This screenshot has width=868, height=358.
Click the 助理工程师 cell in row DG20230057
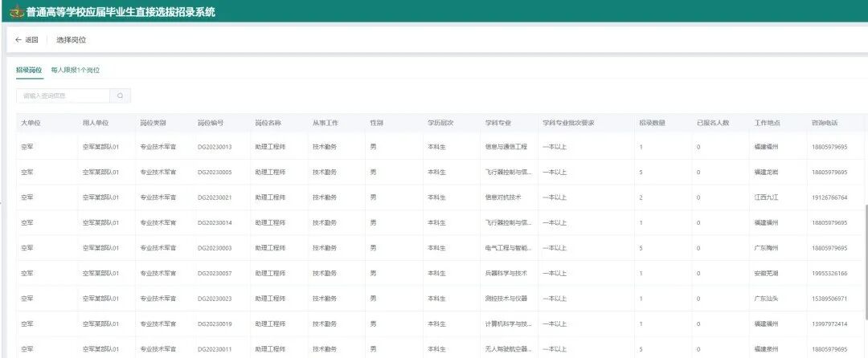pyautogui.click(x=271, y=273)
